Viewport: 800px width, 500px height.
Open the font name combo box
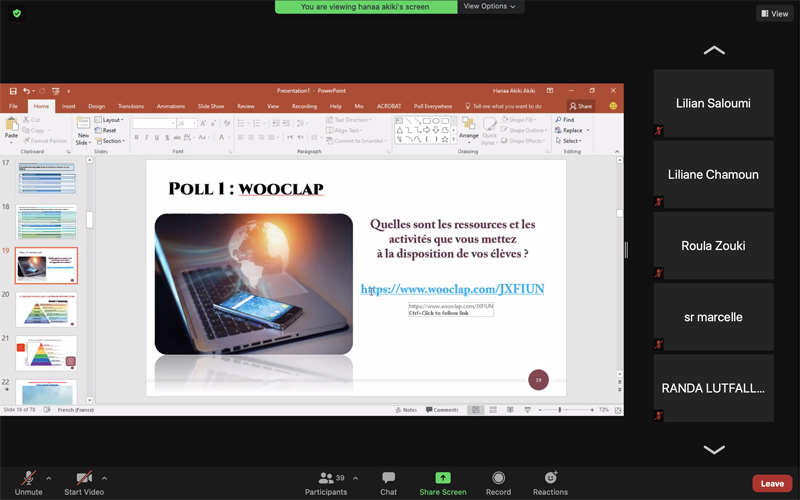(x=154, y=123)
